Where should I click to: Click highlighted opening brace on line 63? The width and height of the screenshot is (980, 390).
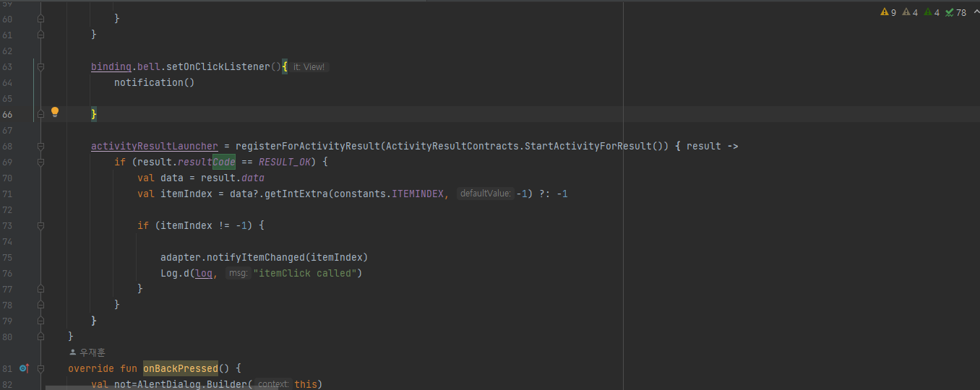click(285, 66)
